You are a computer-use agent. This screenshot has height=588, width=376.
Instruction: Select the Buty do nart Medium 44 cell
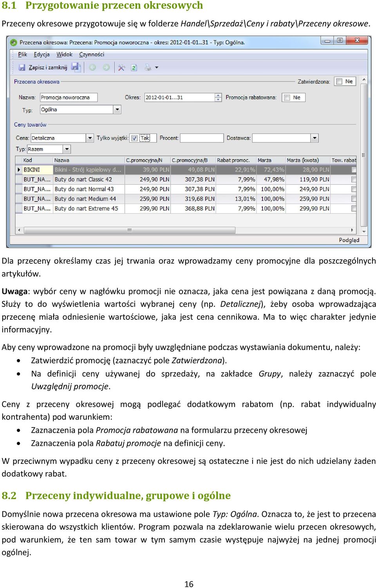click(89, 199)
